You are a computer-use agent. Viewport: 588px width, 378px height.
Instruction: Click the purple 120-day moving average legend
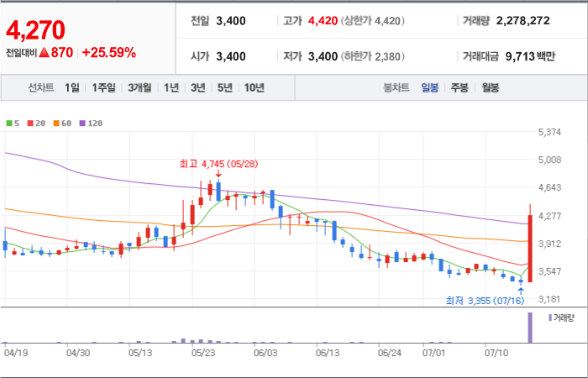[91, 123]
